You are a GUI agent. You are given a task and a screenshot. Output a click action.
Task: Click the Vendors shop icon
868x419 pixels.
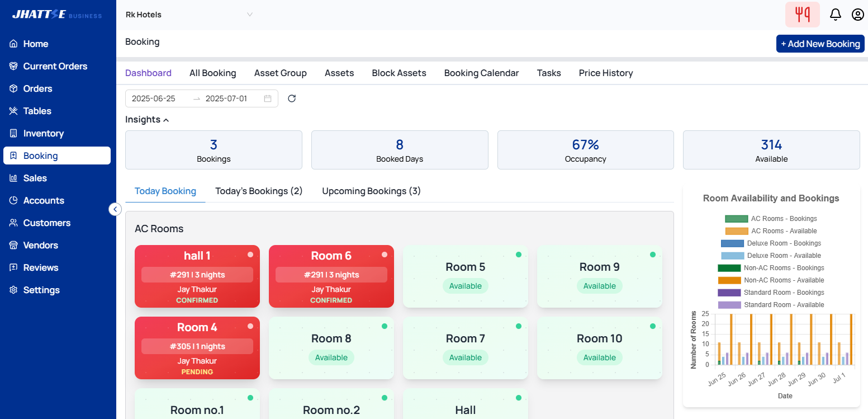(x=13, y=245)
